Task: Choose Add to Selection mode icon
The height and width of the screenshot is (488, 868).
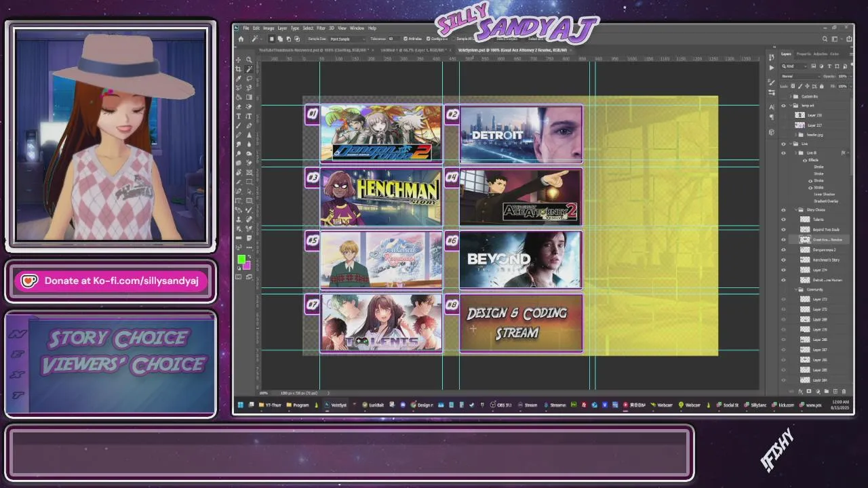Action: pyautogui.click(x=280, y=39)
